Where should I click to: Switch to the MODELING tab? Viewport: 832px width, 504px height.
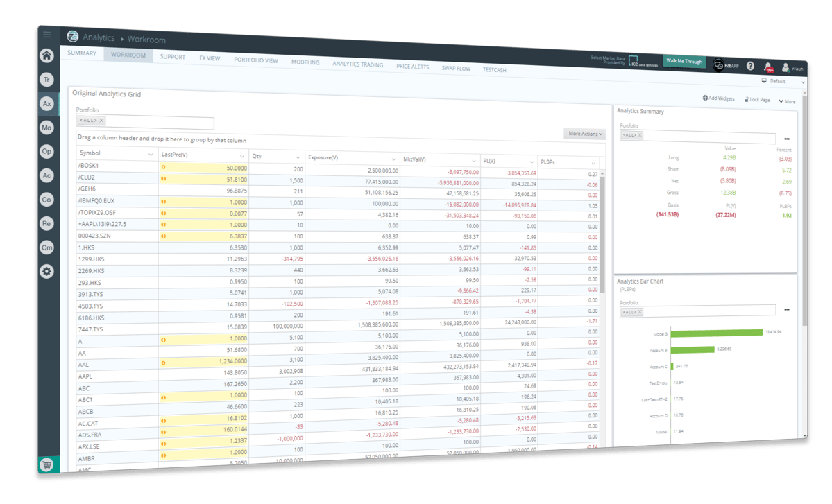[305, 62]
